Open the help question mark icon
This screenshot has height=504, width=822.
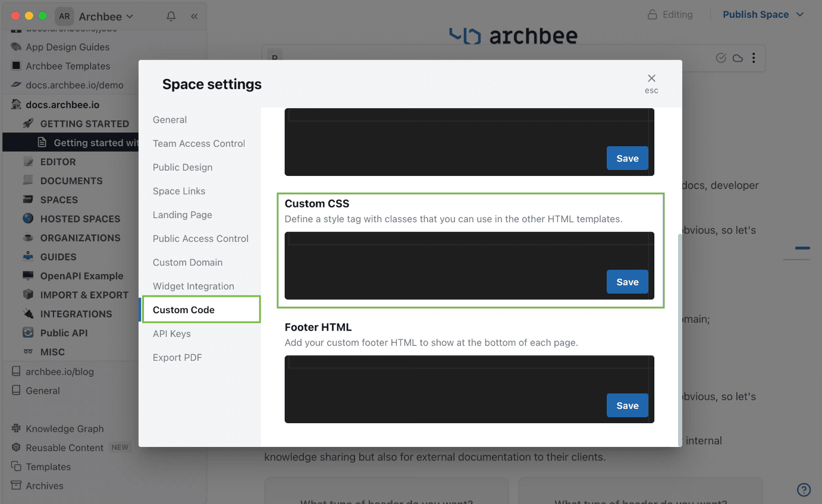pos(804,490)
